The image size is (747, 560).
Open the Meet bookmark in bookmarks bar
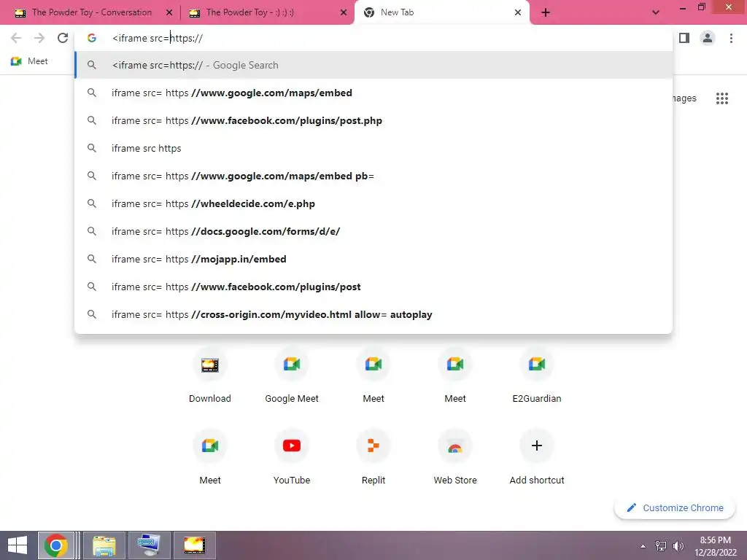click(x=29, y=61)
